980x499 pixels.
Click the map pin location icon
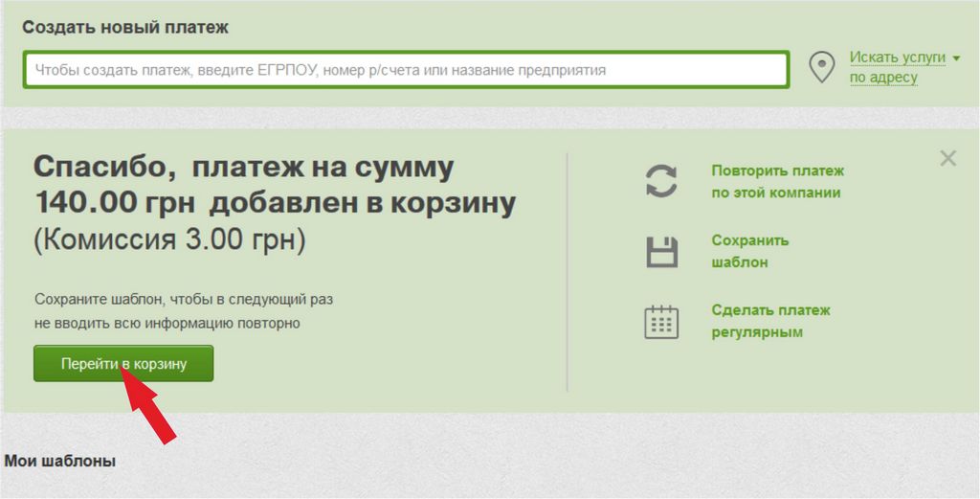click(x=822, y=67)
